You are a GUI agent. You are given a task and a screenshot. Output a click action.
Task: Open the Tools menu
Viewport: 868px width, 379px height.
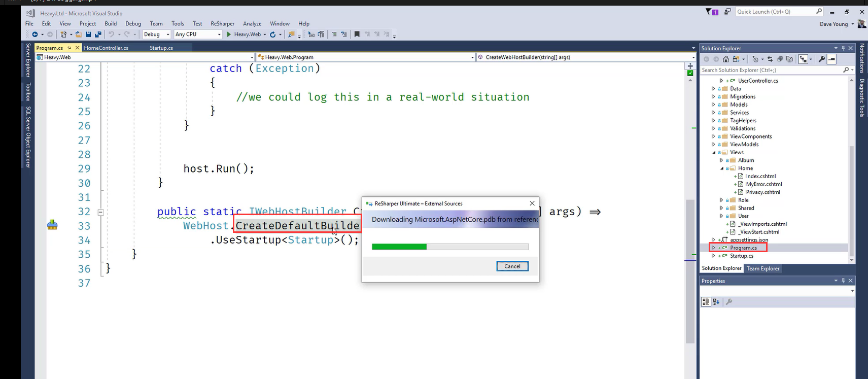(178, 24)
